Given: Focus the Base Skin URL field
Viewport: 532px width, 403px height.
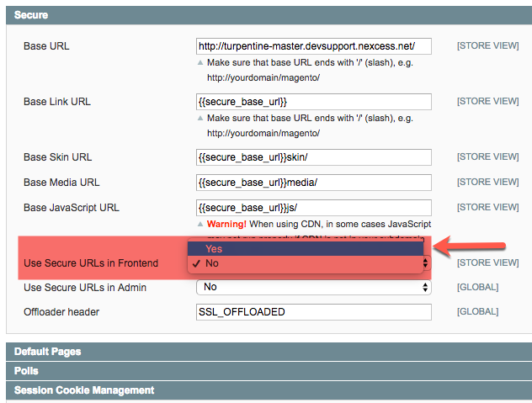Looking at the screenshot, I should (312, 157).
